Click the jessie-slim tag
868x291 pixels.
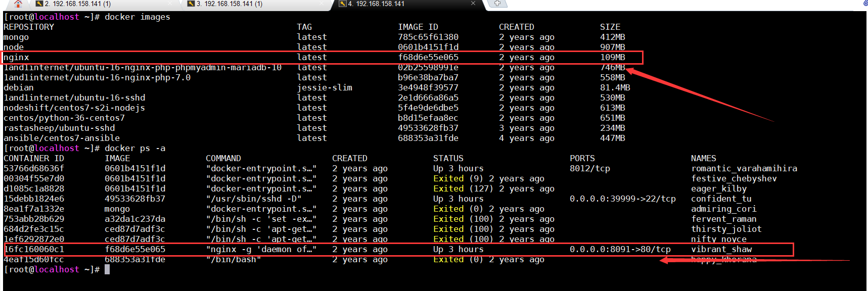325,88
